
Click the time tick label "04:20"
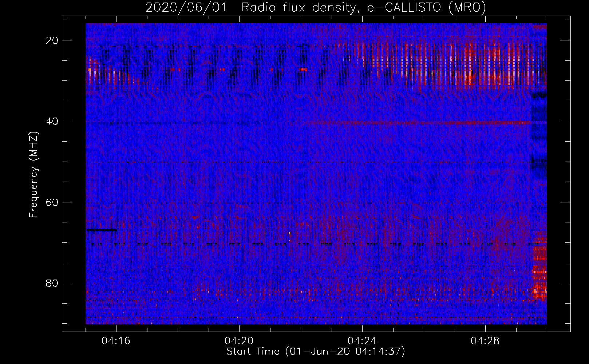[x=239, y=341]
